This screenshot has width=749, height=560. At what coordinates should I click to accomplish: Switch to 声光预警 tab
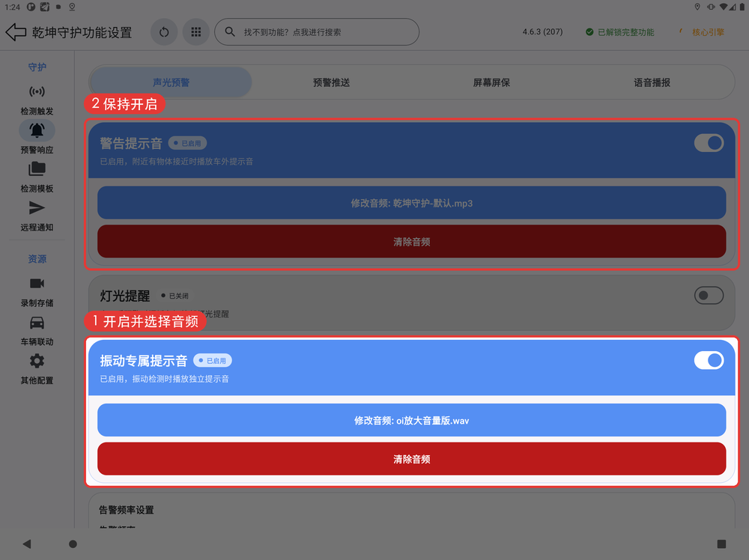coord(171,82)
